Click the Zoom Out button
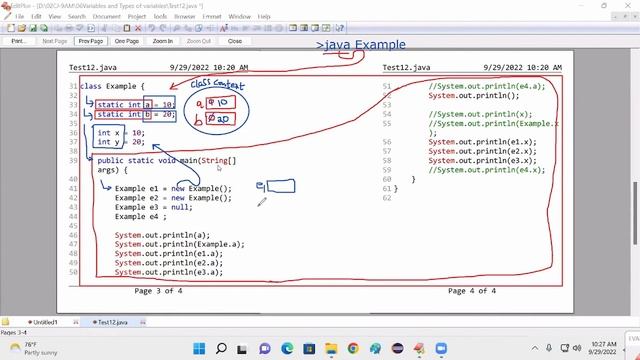The height and width of the screenshot is (360, 640). click(x=199, y=41)
